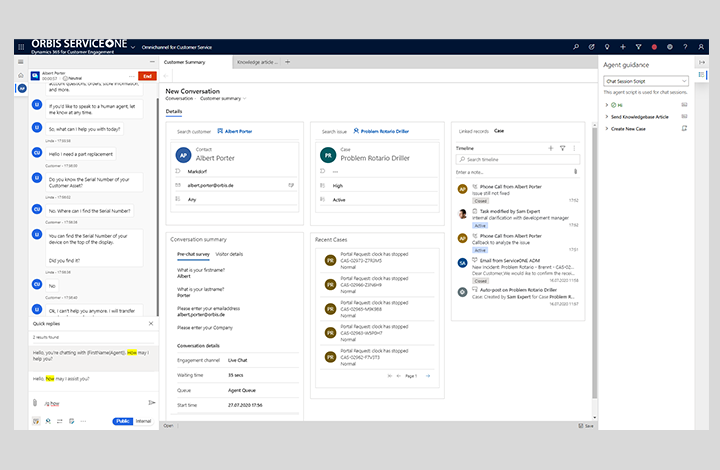Save the form via Save button
This screenshot has height=470, width=720.
pyautogui.click(x=586, y=426)
